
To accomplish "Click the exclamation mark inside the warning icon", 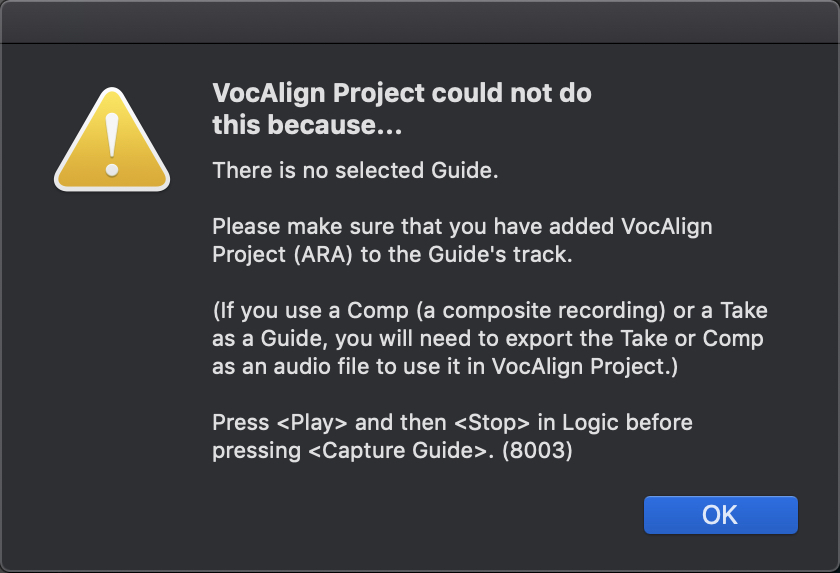I will click(112, 145).
